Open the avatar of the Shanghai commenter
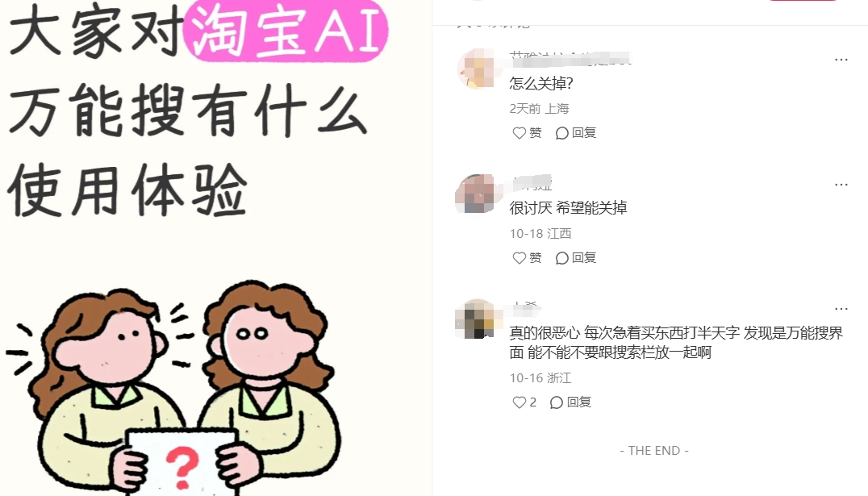868x496 pixels. [x=476, y=69]
